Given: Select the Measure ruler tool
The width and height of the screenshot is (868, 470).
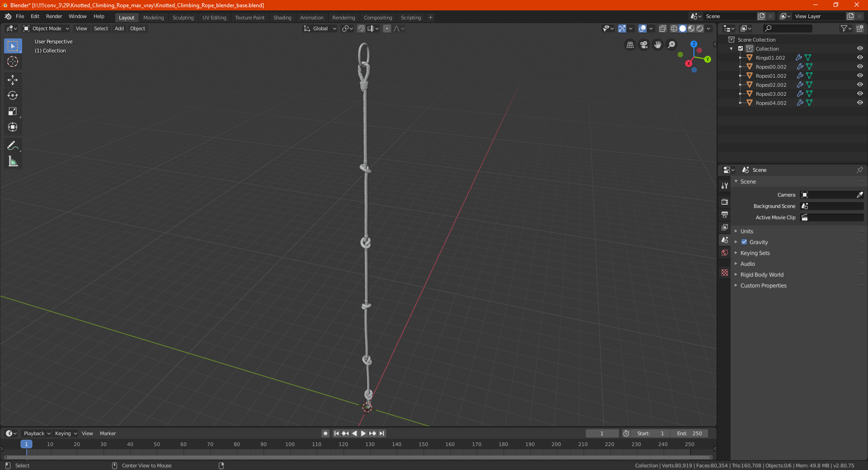Looking at the screenshot, I should (x=13, y=161).
